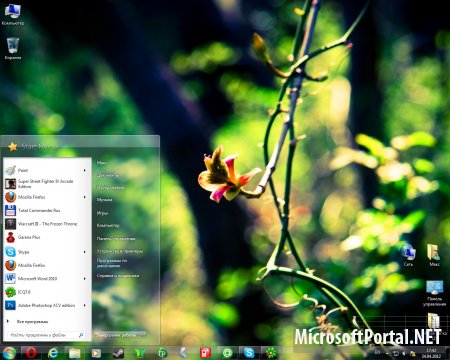
Task: Open Total Commander Rus entry
Action: (x=46, y=210)
